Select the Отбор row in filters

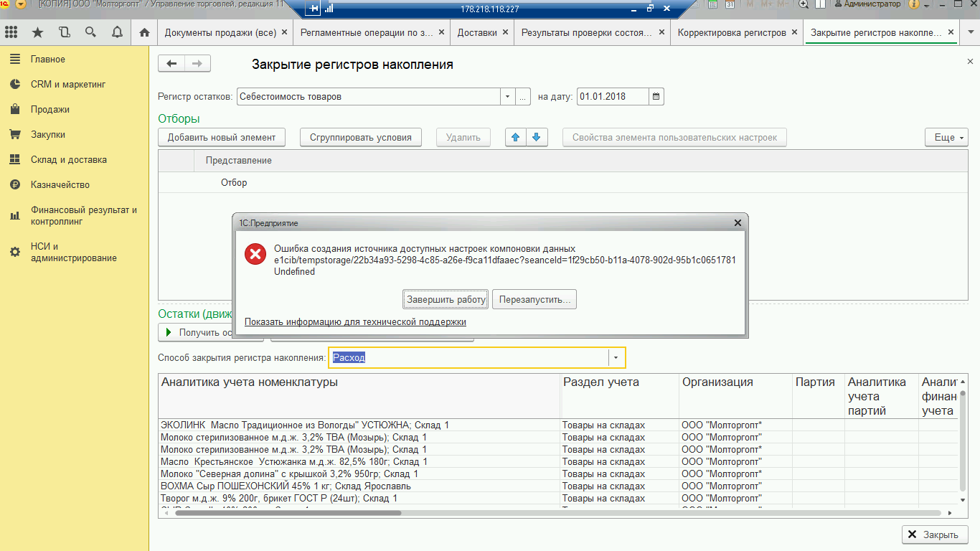tap(563, 183)
